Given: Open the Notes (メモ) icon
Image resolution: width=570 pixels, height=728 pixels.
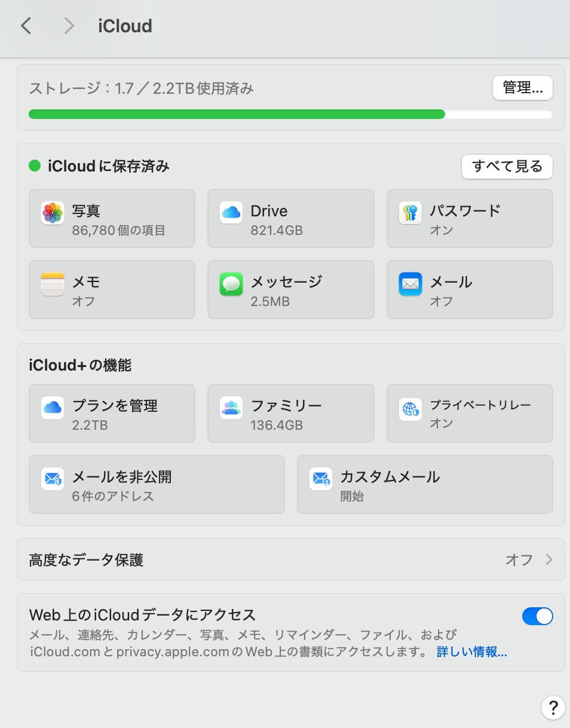Looking at the screenshot, I should click(53, 284).
